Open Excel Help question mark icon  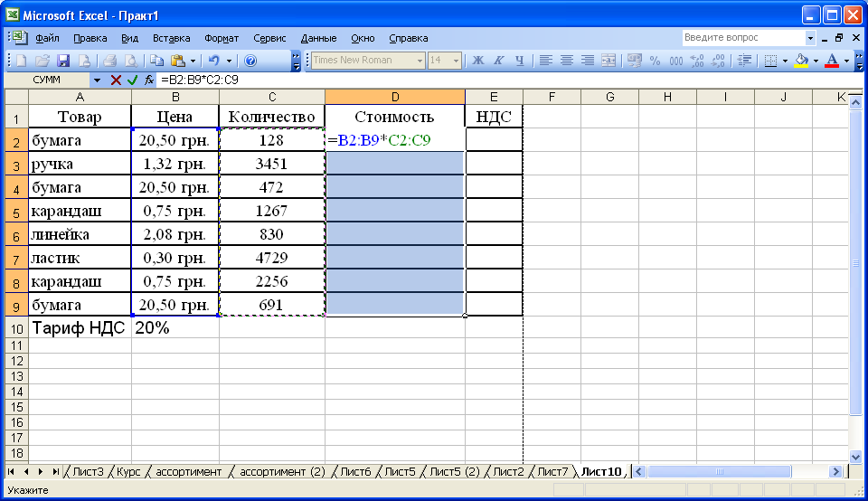[250, 61]
